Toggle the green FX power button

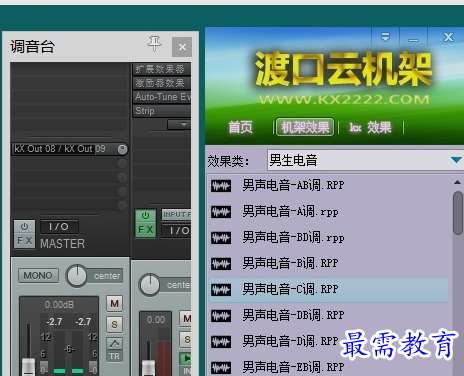click(145, 216)
